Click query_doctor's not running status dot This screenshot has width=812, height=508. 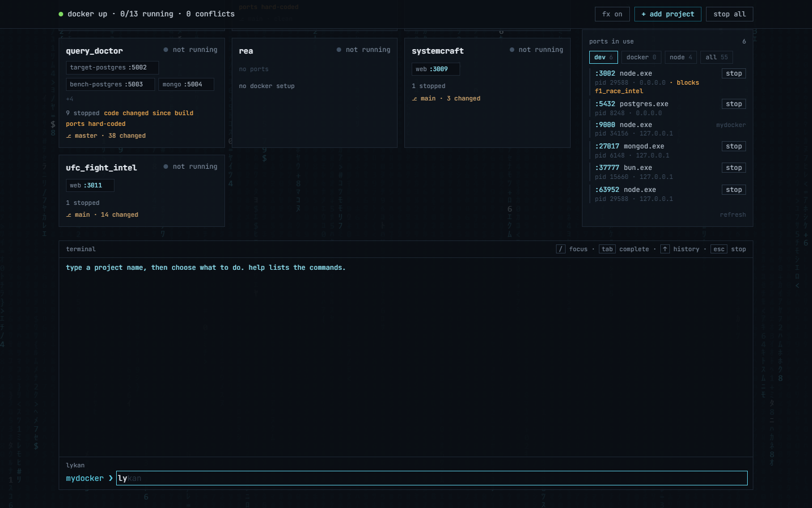(x=166, y=50)
